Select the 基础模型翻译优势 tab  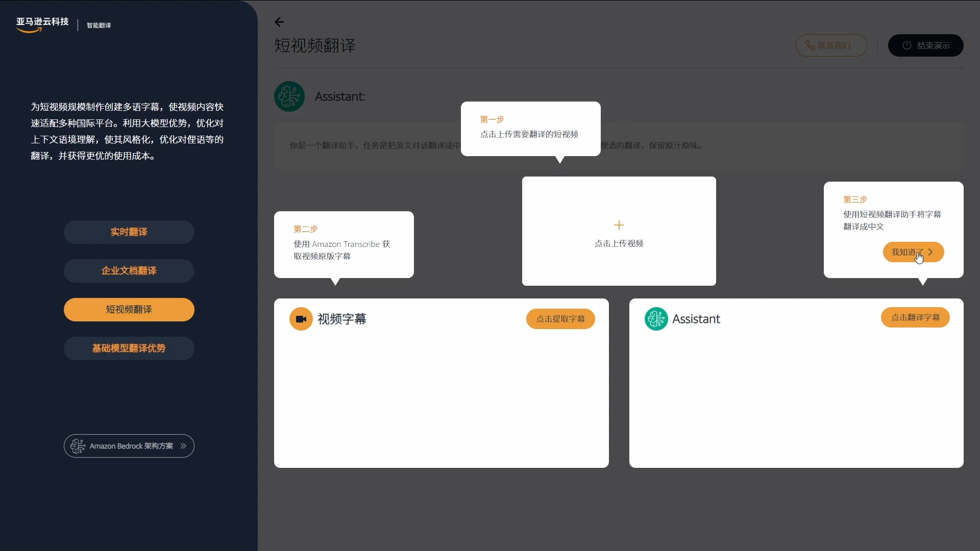pos(129,348)
